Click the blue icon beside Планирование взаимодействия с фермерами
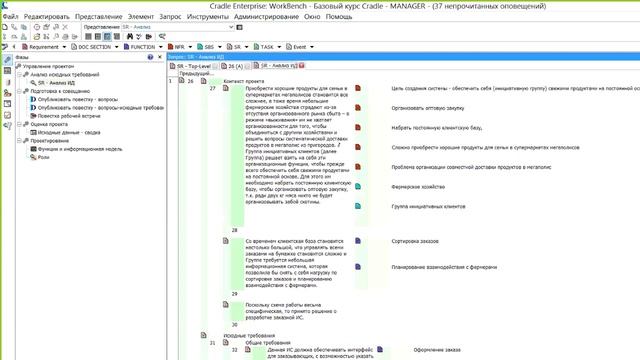 pyautogui.click(x=358, y=267)
